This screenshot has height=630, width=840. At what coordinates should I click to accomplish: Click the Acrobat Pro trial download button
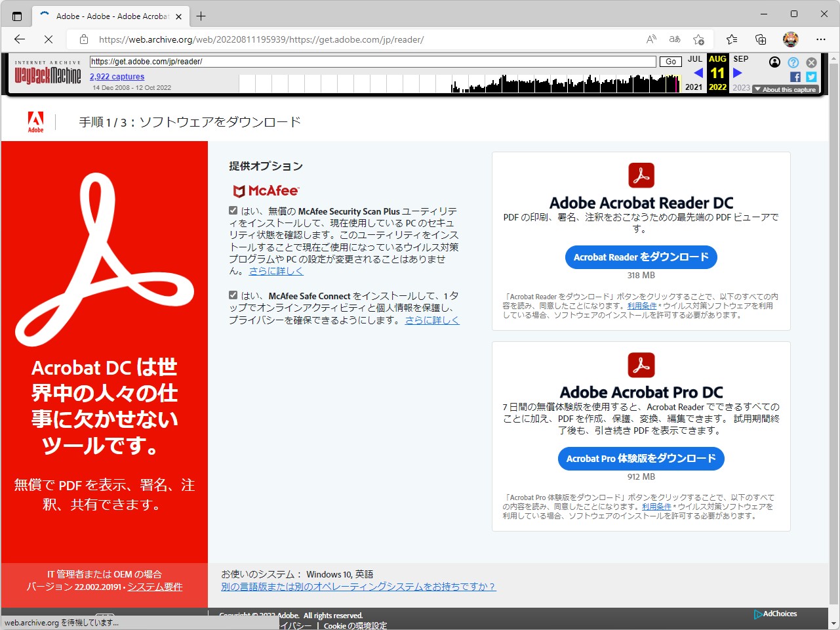(x=641, y=459)
